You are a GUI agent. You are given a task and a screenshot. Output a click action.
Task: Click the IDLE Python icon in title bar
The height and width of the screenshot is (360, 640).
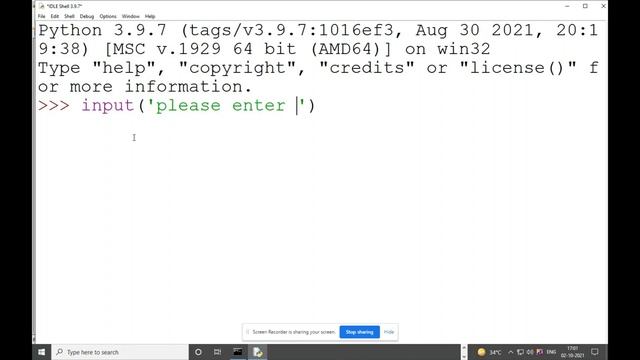[42, 6]
